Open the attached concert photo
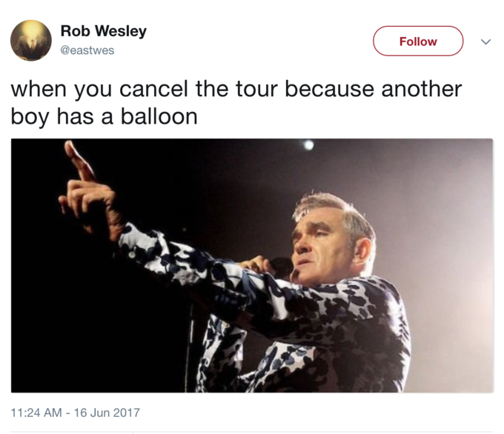Image resolution: width=504 pixels, height=434 pixels. [x=252, y=265]
